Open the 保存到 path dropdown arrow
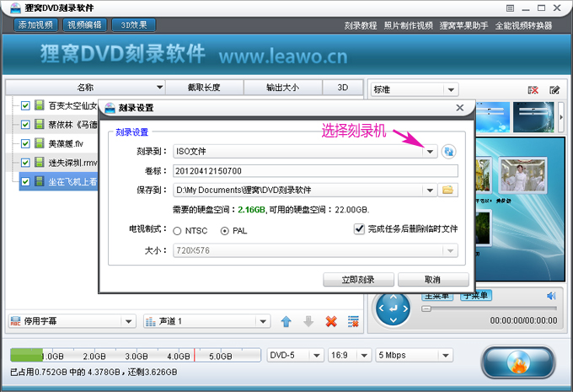This screenshot has width=573, height=392. 430,191
